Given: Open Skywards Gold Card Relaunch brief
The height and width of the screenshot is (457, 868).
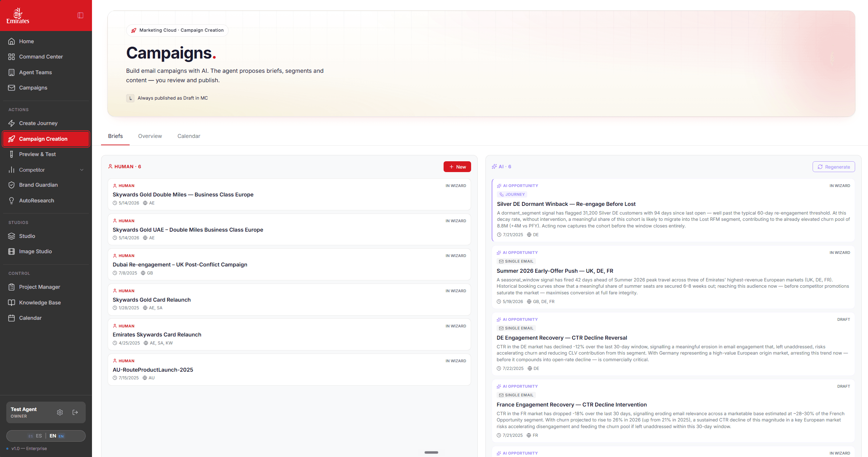Looking at the screenshot, I should 289,299.
